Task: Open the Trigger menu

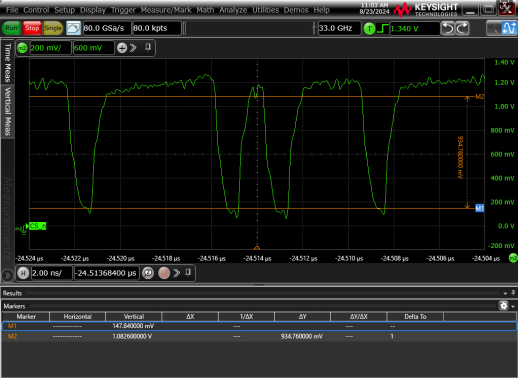Action: [123, 10]
